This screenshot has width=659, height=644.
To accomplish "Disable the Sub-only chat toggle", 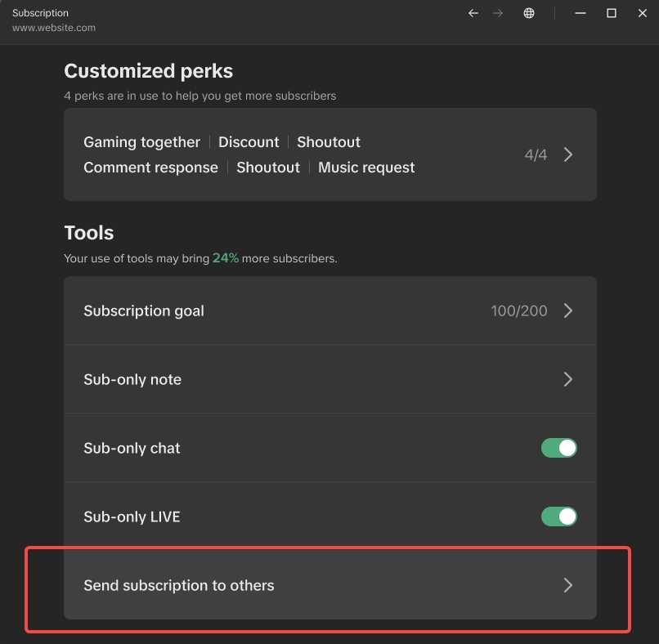I will pos(559,448).
